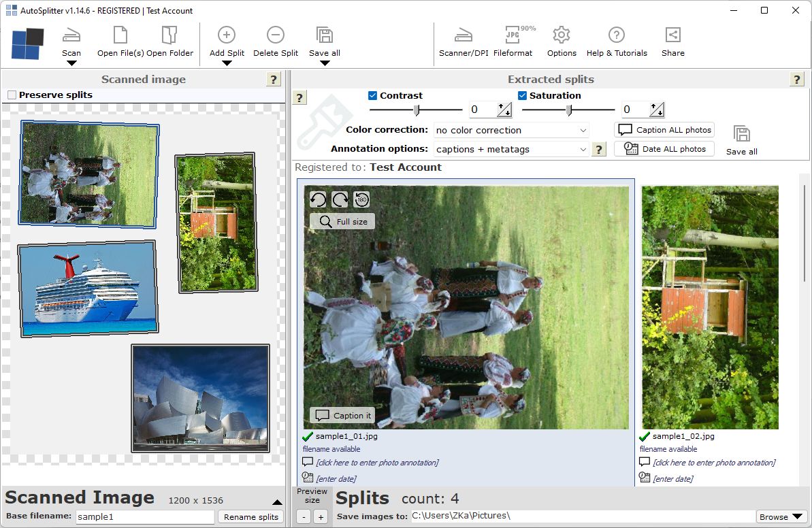Screen dimensions: 812x528
Task: Open the Options gear
Action: [x=562, y=35]
